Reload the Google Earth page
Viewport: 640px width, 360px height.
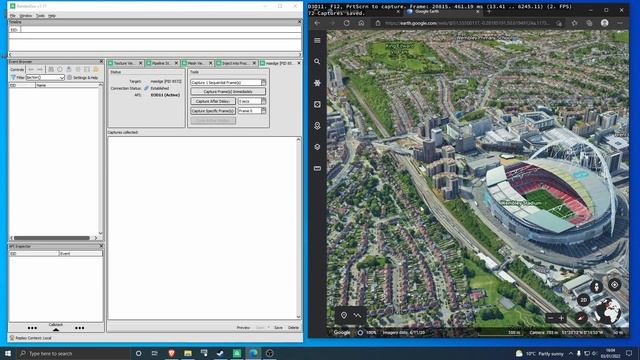pyautogui.click(x=347, y=23)
